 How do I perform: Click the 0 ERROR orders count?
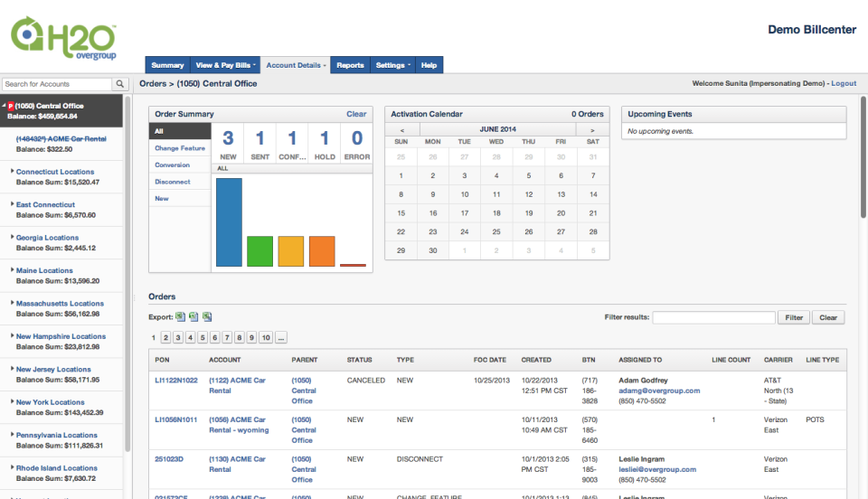(x=357, y=144)
